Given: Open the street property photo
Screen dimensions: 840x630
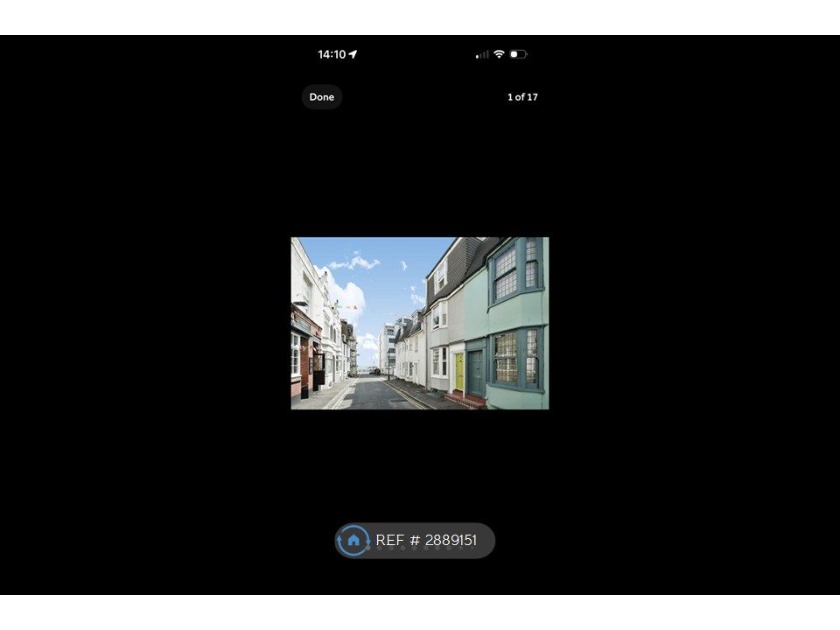Looking at the screenshot, I should tap(420, 323).
